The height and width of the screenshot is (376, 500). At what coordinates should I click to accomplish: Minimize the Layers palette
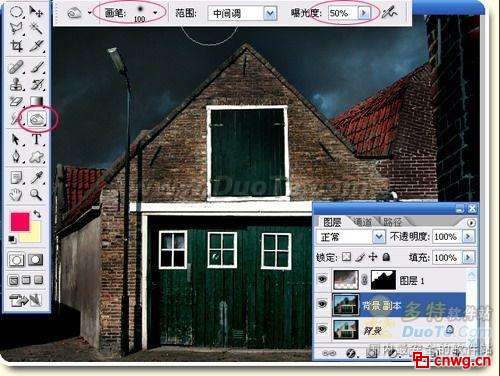pyautogui.click(x=460, y=209)
